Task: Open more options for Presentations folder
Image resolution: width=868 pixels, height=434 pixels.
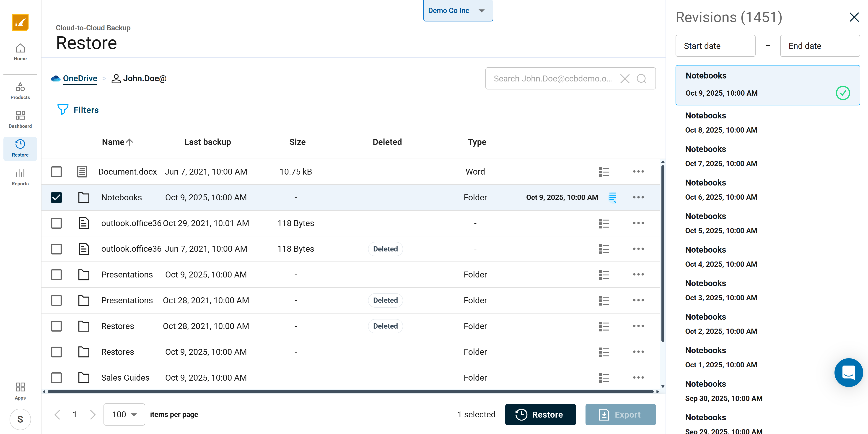Action: [638, 275]
